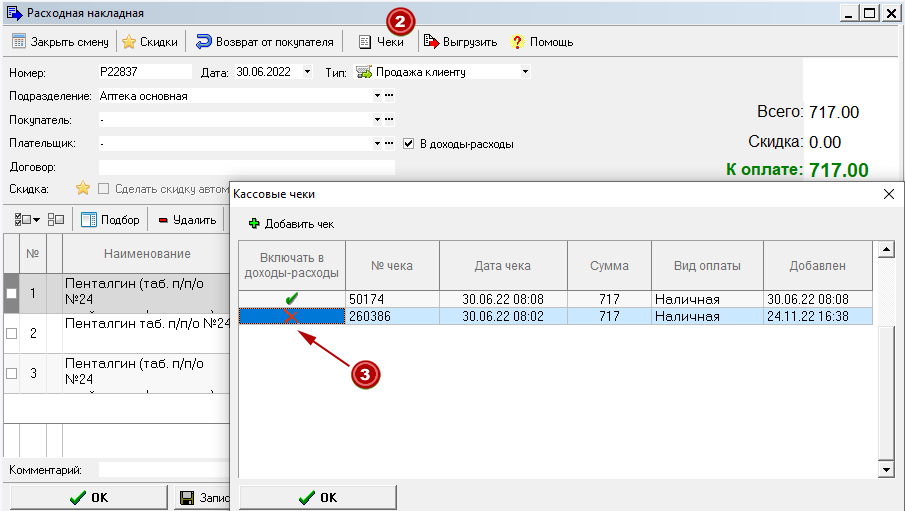Select check number 260386 cell
The width and height of the screenshot is (905, 511).
[392, 316]
